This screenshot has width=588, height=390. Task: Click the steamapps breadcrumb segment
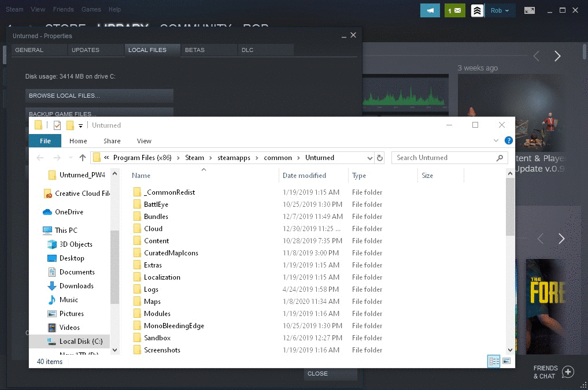234,158
